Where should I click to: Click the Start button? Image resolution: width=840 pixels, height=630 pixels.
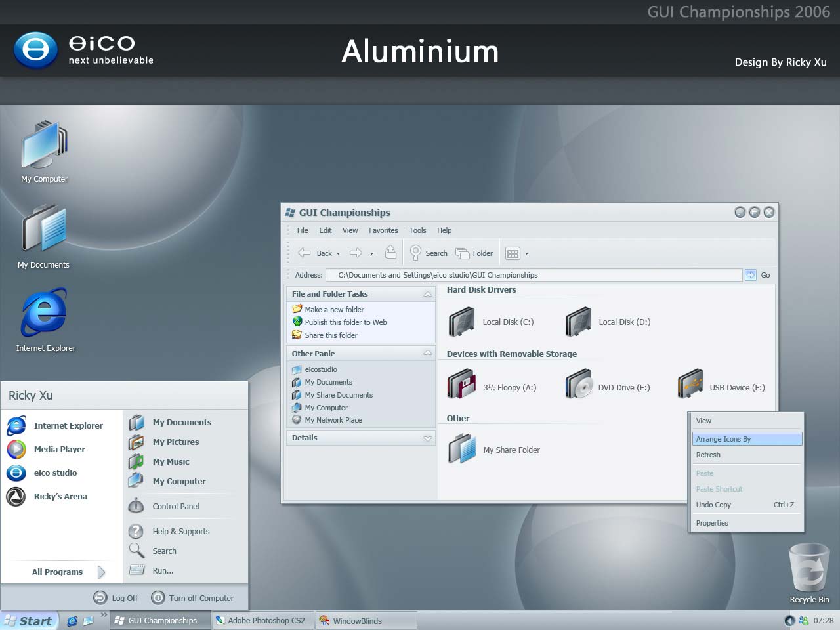click(x=29, y=621)
